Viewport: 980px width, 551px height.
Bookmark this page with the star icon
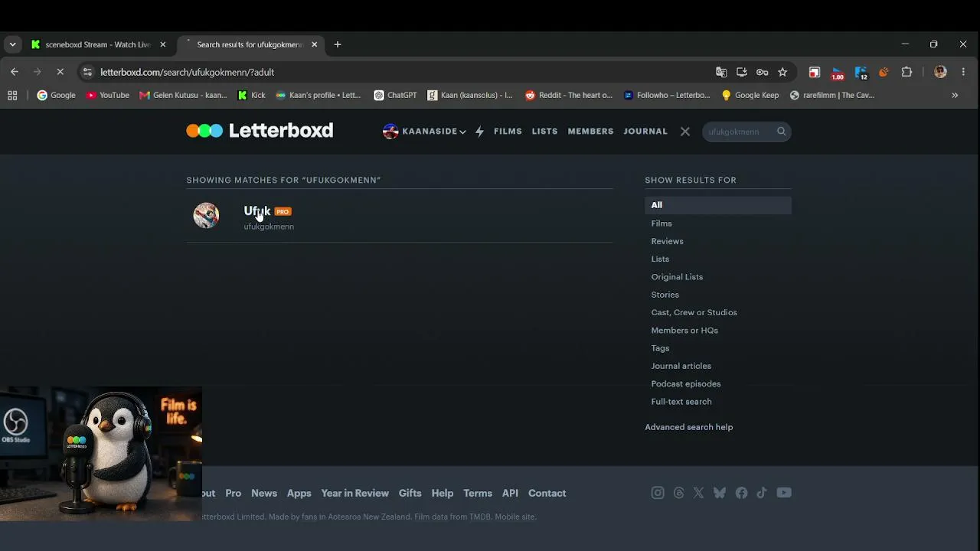[782, 72]
